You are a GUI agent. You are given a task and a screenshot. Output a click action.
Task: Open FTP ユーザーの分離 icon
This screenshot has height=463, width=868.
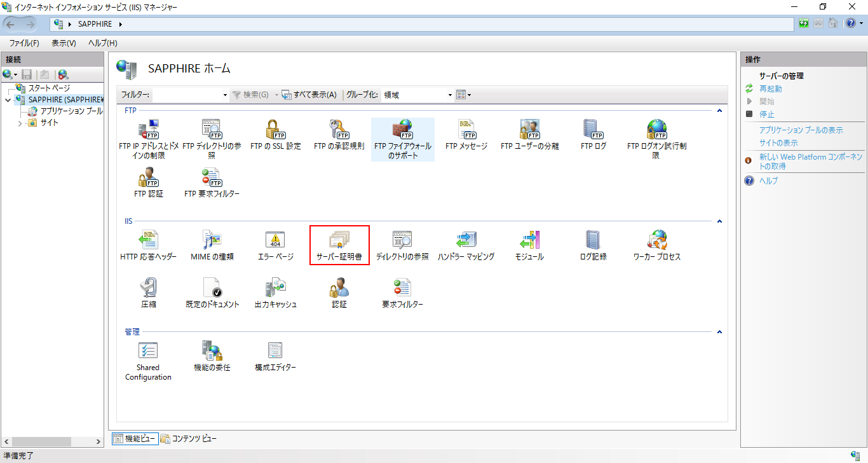tap(530, 135)
